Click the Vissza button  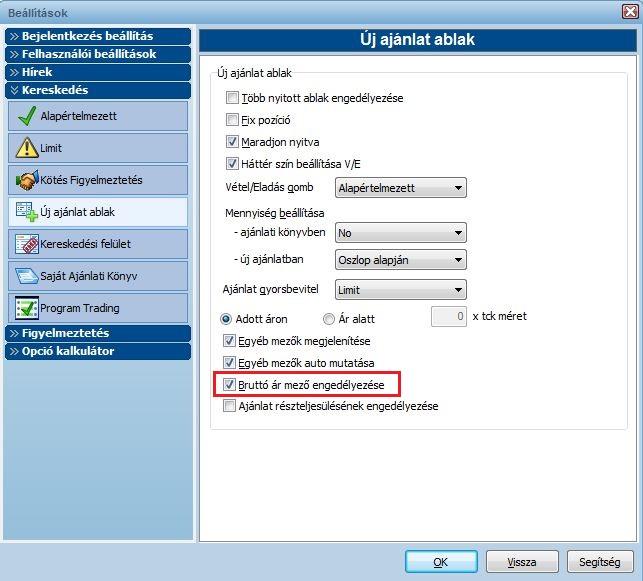click(522, 562)
